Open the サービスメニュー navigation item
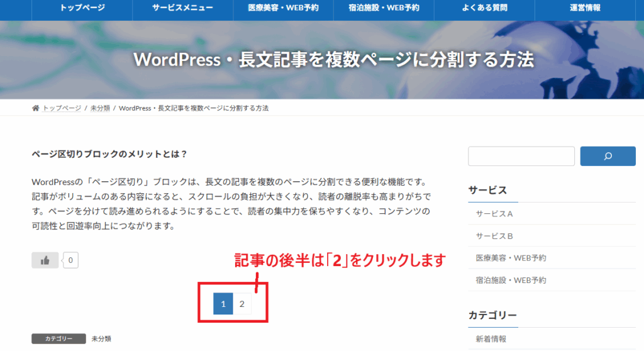Image resolution: width=644 pixels, height=351 pixels. click(x=183, y=8)
